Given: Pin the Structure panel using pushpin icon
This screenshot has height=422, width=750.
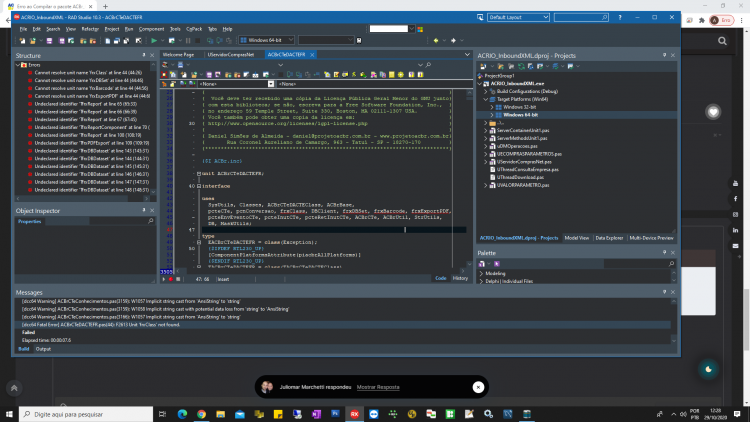Looking at the screenshot, I should 144,56.
